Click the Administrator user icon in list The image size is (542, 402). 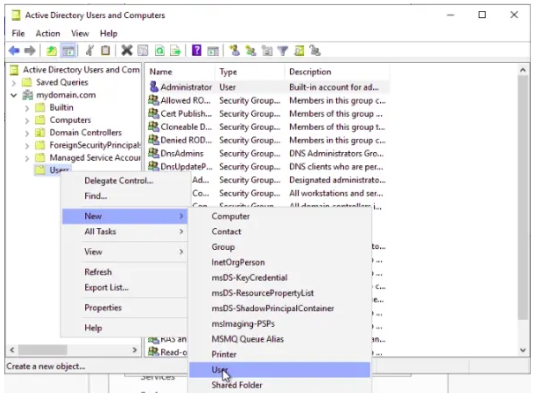click(154, 87)
